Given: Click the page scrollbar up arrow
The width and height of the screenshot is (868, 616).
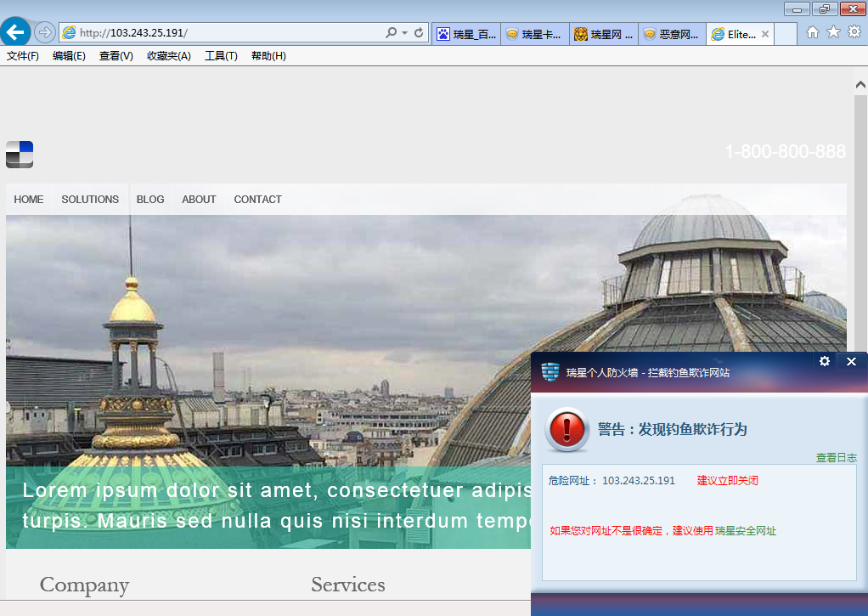Looking at the screenshot, I should [860, 85].
